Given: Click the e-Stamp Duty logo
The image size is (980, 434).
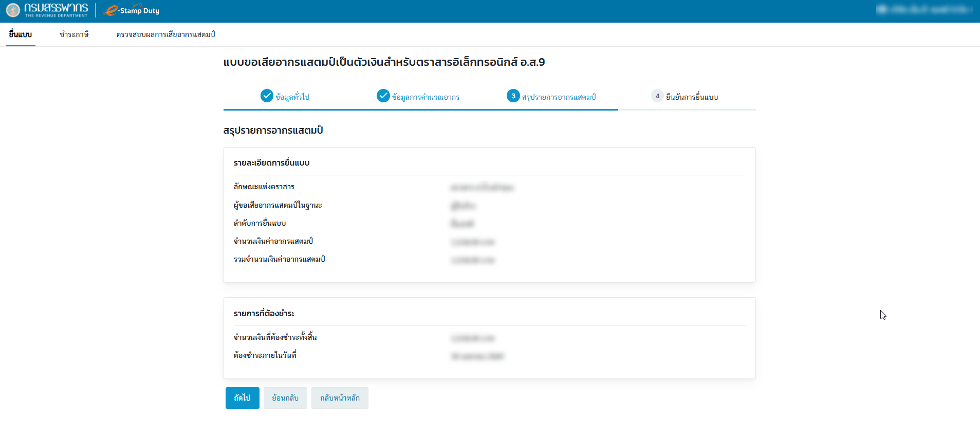Looking at the screenshot, I should [x=132, y=10].
